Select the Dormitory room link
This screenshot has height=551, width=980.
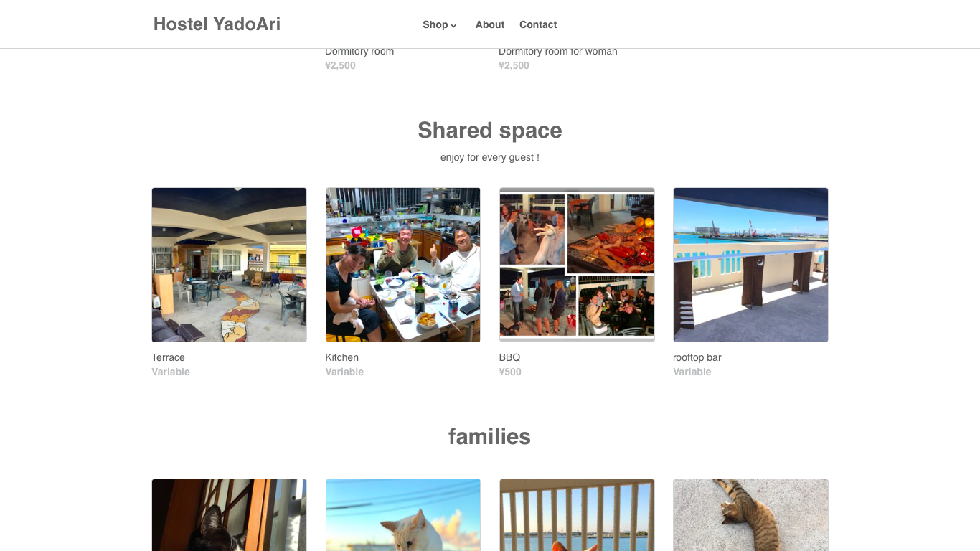point(359,51)
